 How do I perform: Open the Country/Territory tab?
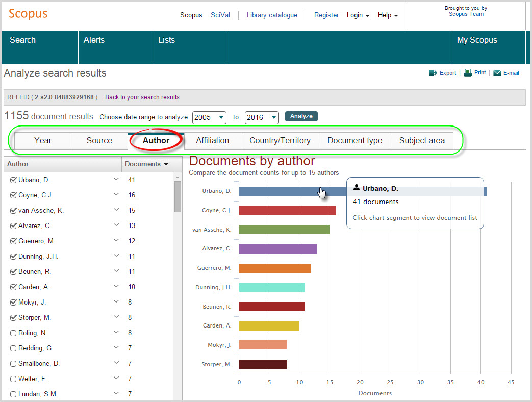pos(280,141)
